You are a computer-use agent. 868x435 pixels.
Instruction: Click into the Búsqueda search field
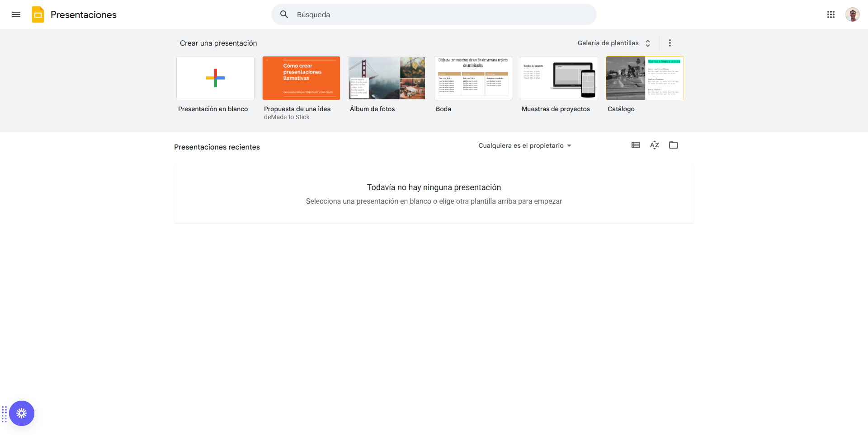click(434, 14)
